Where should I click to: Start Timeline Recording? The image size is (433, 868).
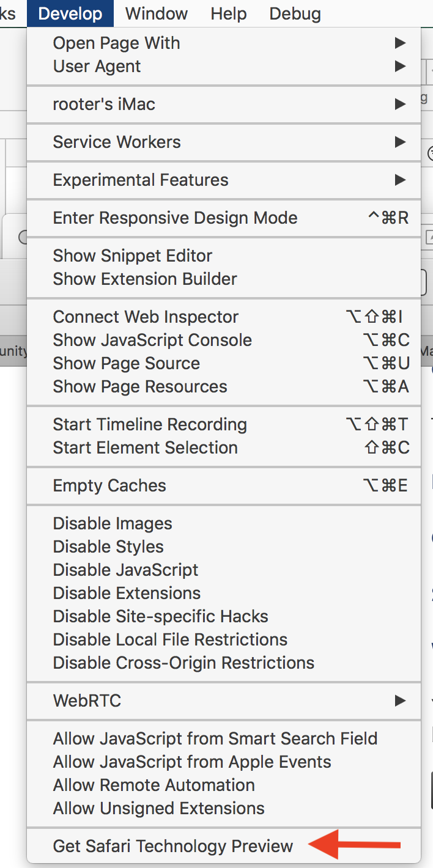[150, 425]
